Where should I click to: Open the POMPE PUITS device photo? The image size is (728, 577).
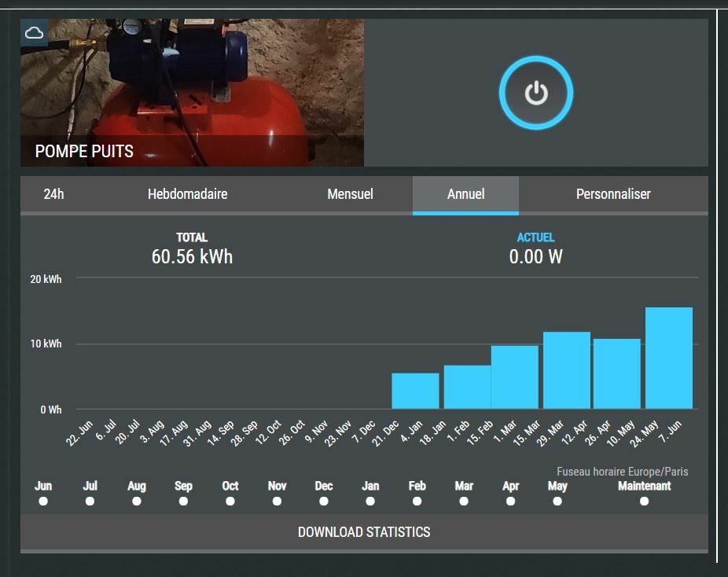(x=192, y=93)
